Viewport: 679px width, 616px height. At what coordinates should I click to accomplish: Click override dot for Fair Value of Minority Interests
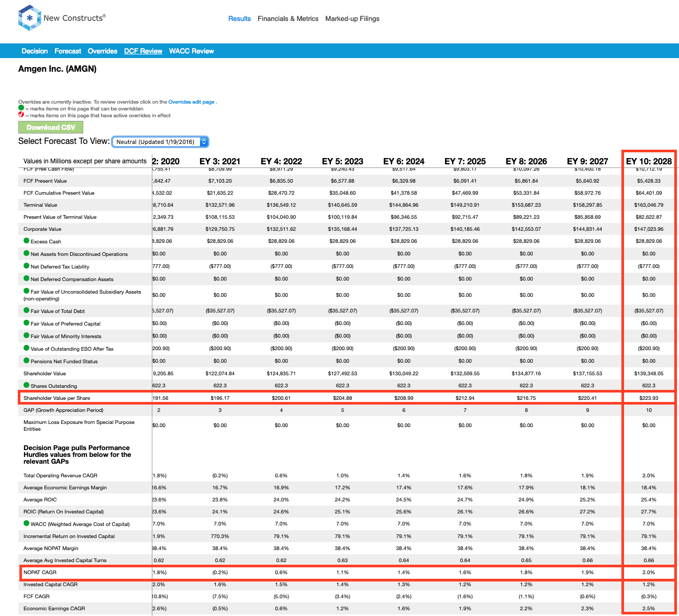26,335
